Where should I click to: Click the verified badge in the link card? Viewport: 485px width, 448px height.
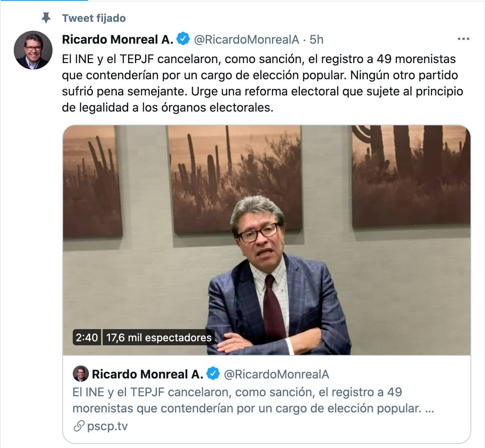213,374
